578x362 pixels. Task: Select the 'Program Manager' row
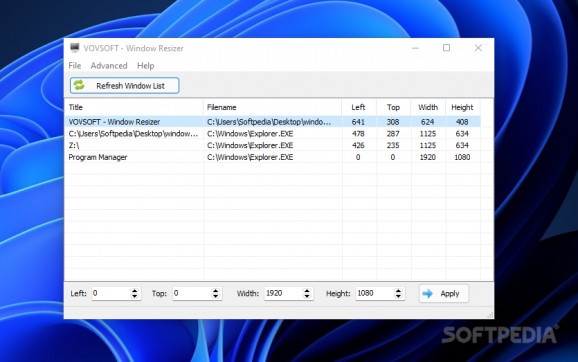272,157
